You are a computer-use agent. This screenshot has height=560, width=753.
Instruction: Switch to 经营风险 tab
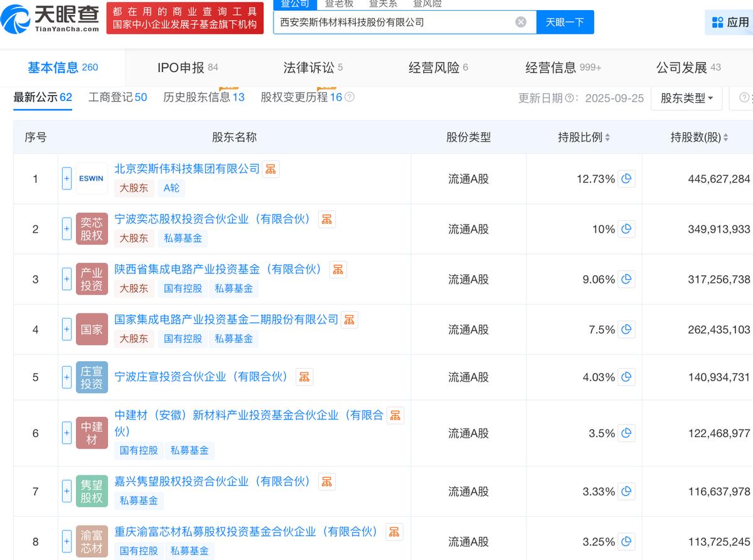coord(439,67)
